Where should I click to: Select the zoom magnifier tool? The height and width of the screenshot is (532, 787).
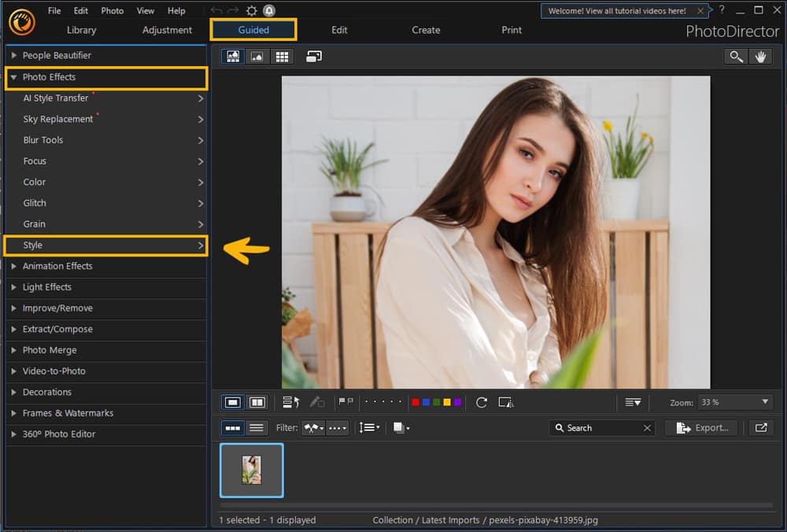(735, 56)
